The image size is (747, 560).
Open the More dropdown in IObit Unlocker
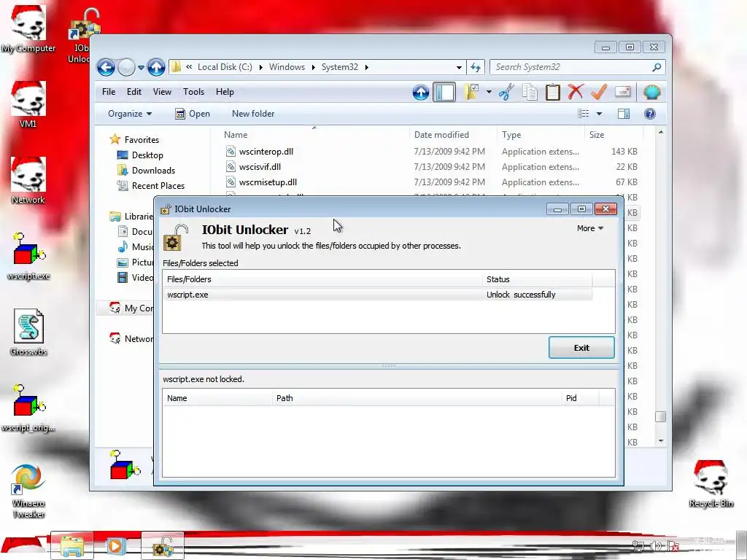(590, 228)
